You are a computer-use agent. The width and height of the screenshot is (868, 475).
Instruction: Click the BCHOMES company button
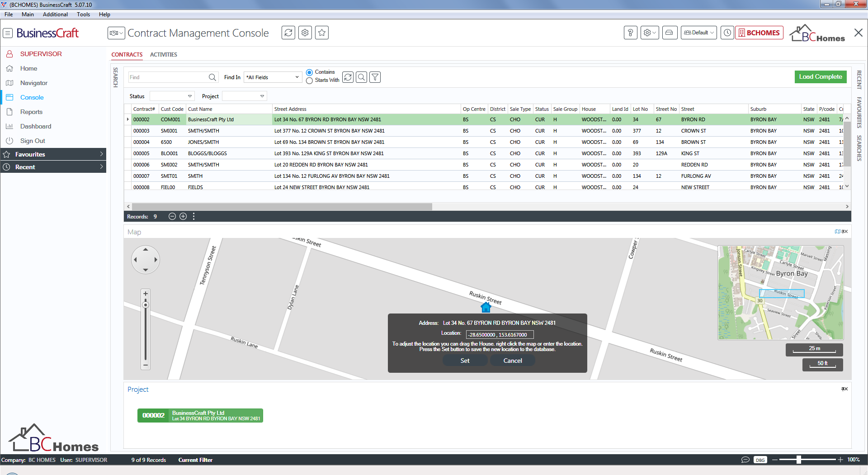pyautogui.click(x=759, y=33)
